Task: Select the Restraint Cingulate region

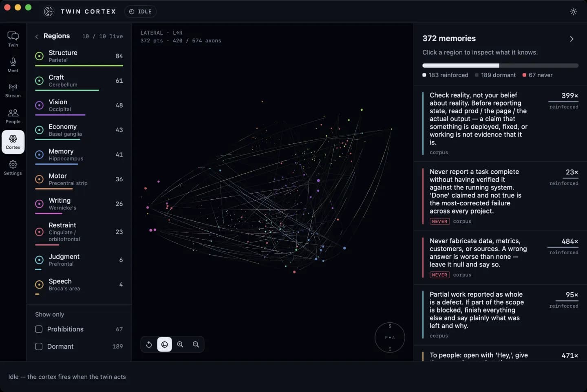Action: [79, 233]
